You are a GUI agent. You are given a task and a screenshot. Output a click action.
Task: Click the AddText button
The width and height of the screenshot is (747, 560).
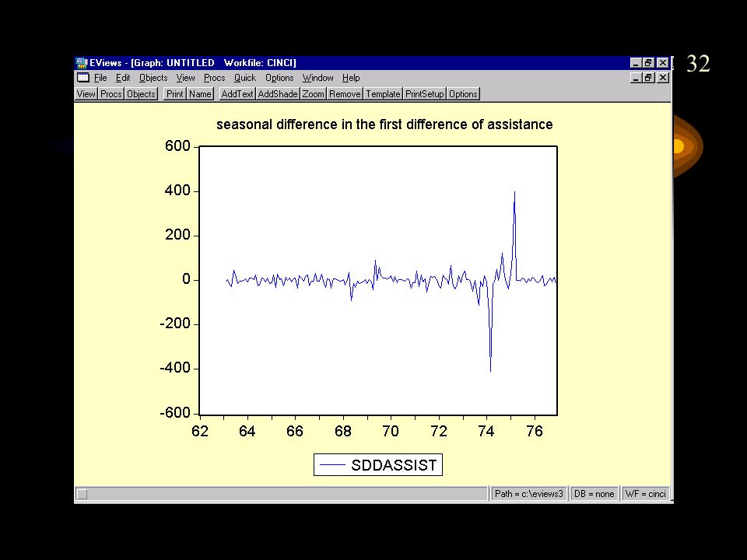tap(237, 94)
